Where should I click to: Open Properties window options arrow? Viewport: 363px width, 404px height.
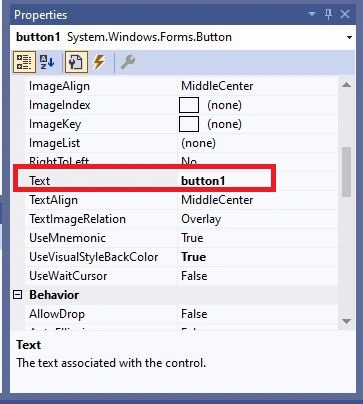(312, 14)
